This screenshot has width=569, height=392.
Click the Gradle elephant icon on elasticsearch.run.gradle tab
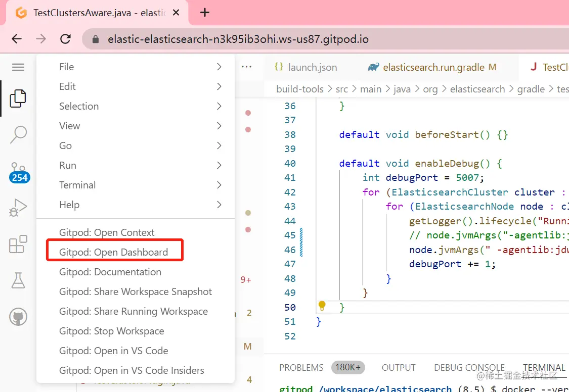pyautogui.click(x=373, y=67)
